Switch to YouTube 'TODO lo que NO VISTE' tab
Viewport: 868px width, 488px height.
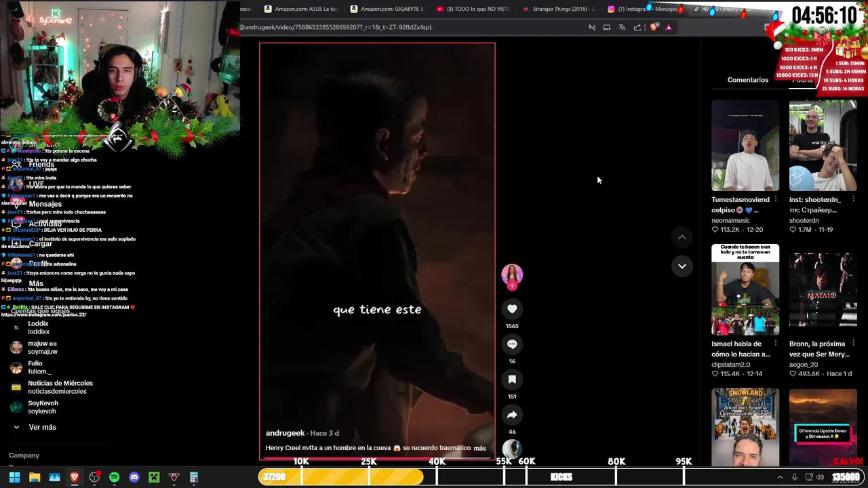tap(473, 9)
